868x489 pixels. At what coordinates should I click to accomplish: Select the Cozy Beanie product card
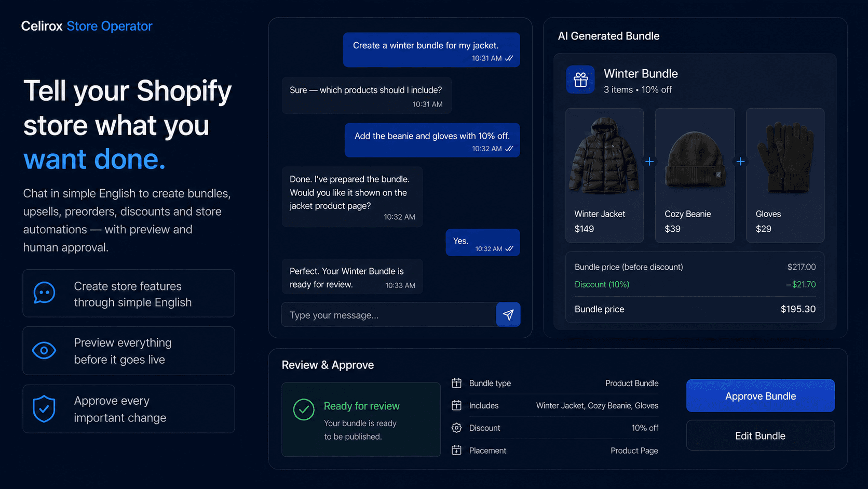pos(695,176)
